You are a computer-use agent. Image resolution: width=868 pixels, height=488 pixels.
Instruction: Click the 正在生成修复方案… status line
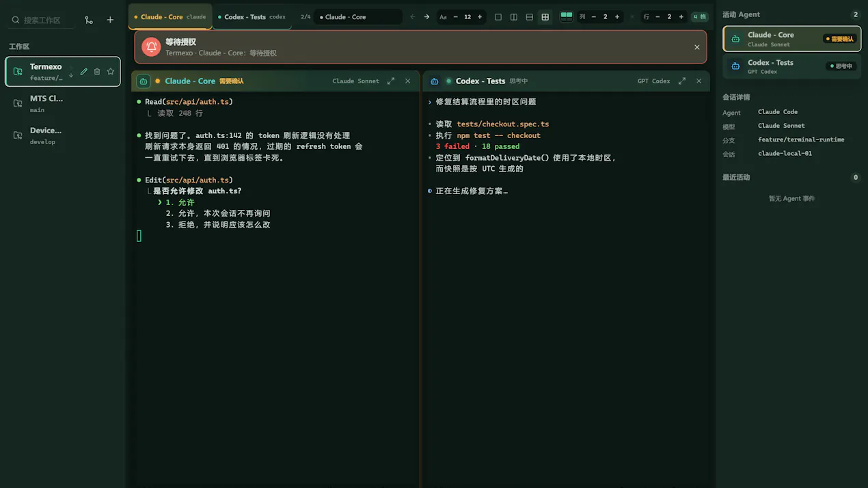coord(472,191)
